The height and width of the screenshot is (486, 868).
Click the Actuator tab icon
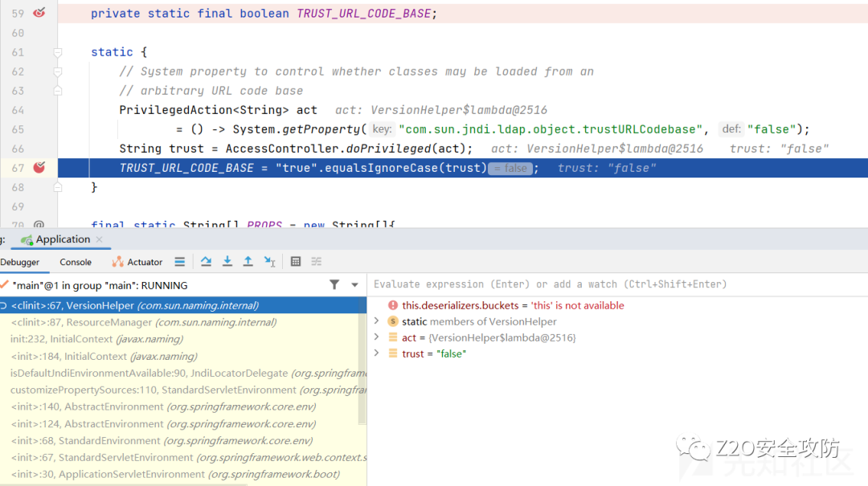117,262
